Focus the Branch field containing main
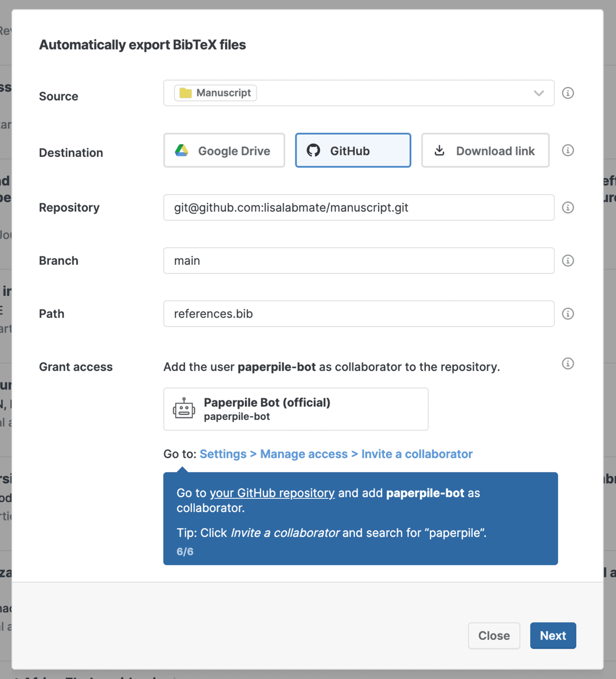This screenshot has width=616, height=679. click(x=359, y=261)
